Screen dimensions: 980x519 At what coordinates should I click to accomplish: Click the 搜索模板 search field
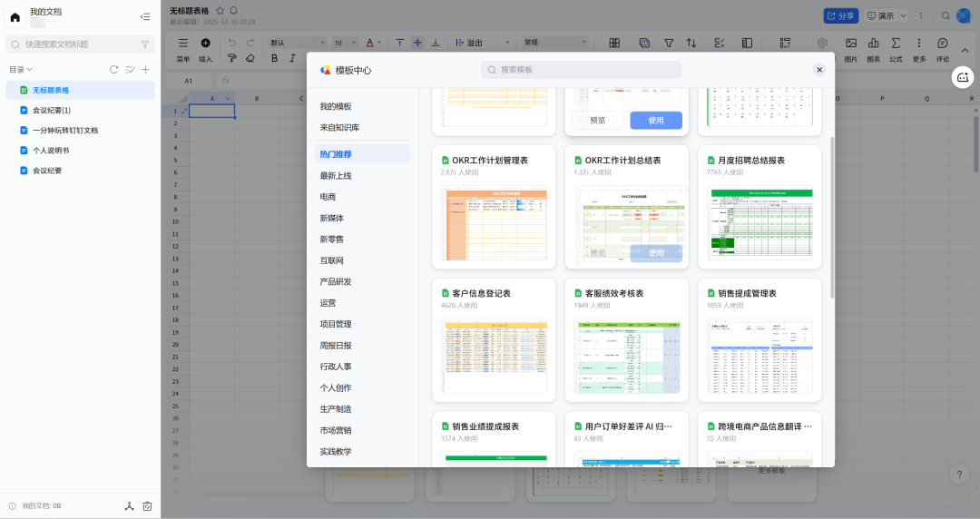(x=581, y=70)
